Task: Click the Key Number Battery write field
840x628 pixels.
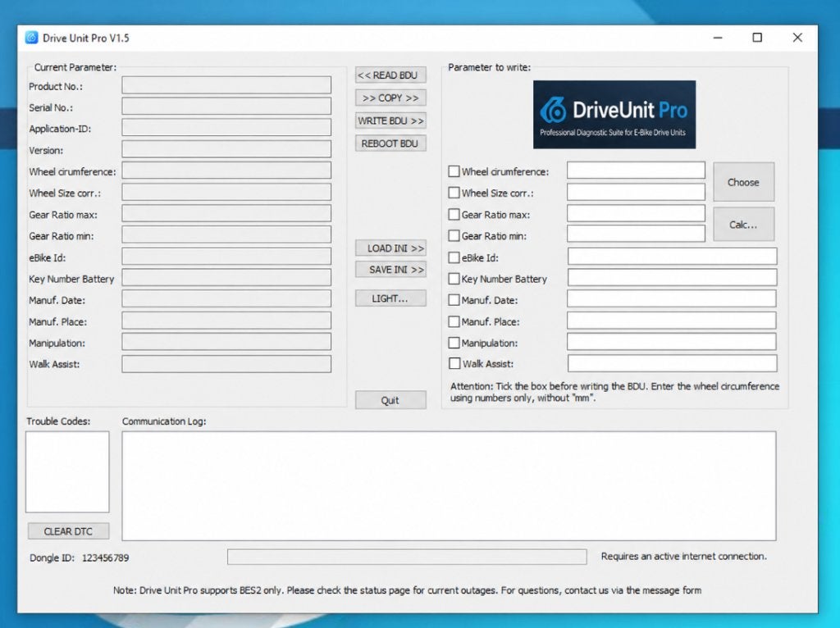Action: [x=673, y=278]
